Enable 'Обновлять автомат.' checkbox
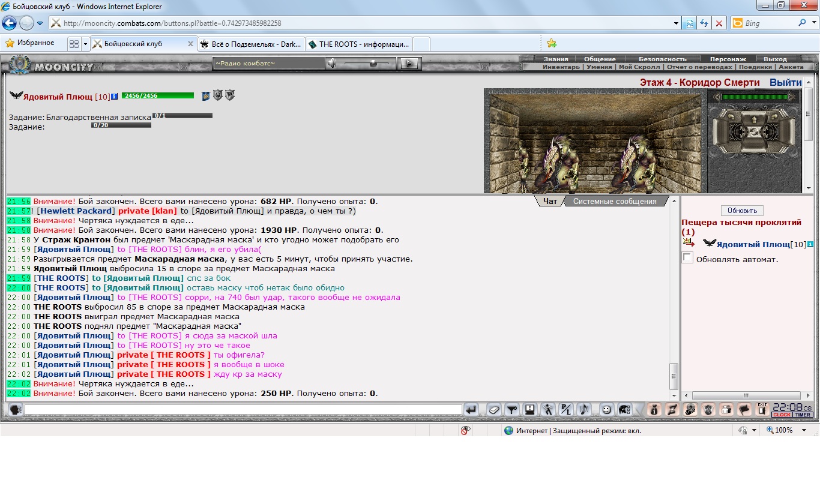The width and height of the screenshot is (820, 504). (687, 257)
